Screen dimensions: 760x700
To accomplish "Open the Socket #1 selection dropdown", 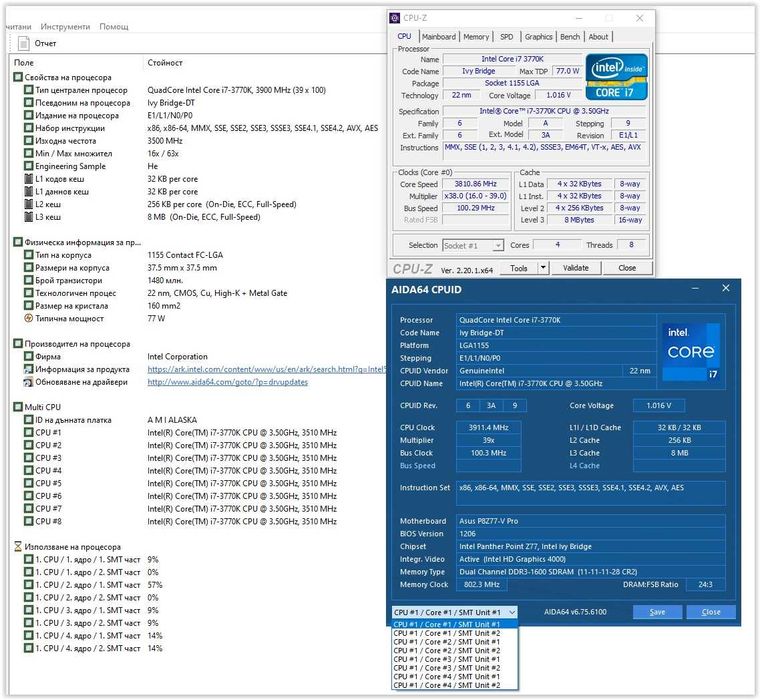I will (x=473, y=245).
